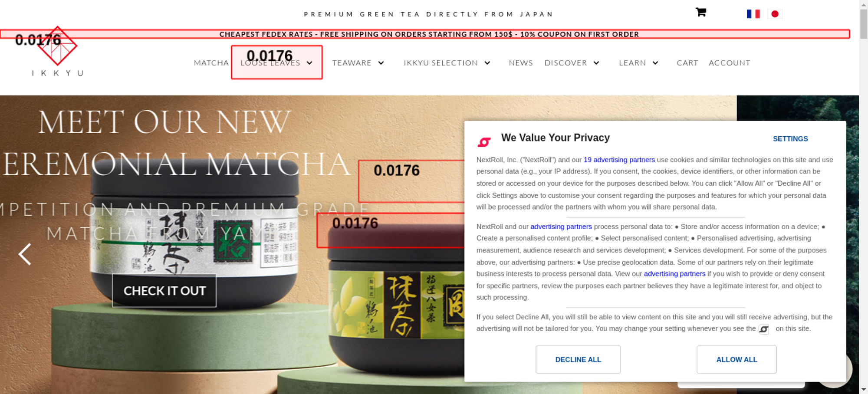Go to previous slide with left arrow
Image resolution: width=868 pixels, height=394 pixels.
(25, 254)
